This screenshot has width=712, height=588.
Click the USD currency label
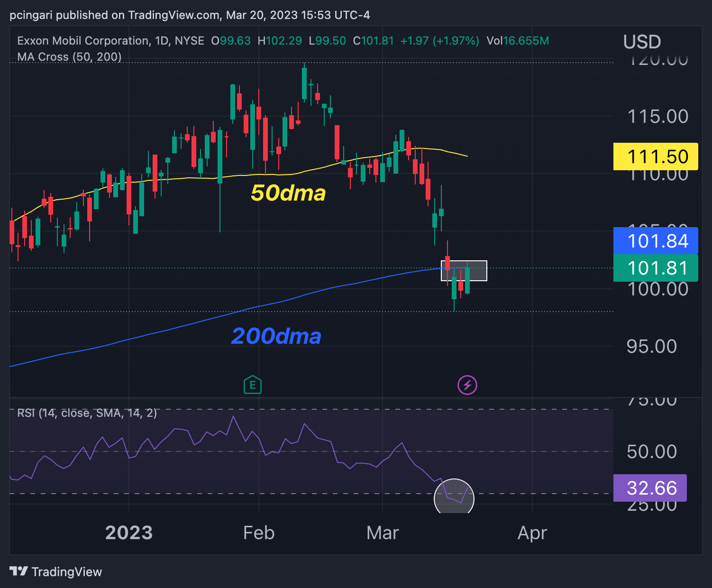tap(642, 42)
